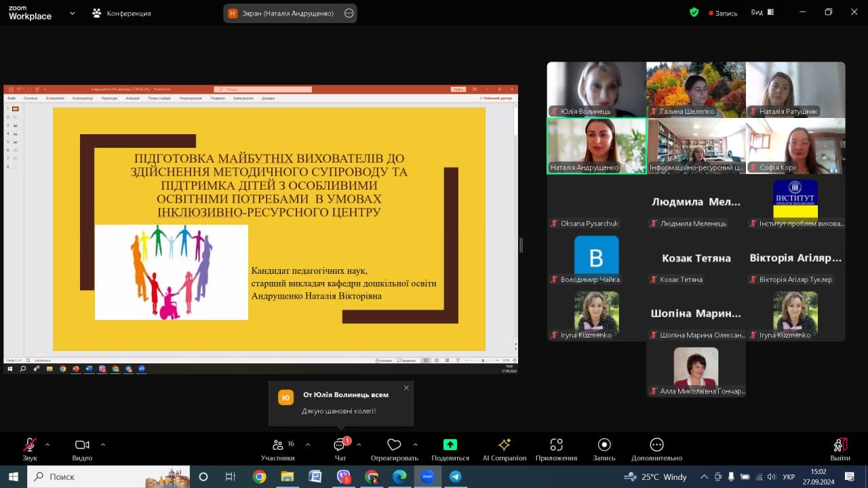The width and height of the screenshot is (868, 488).
Task: Open weather widget 25°C Windy
Action: [657, 476]
